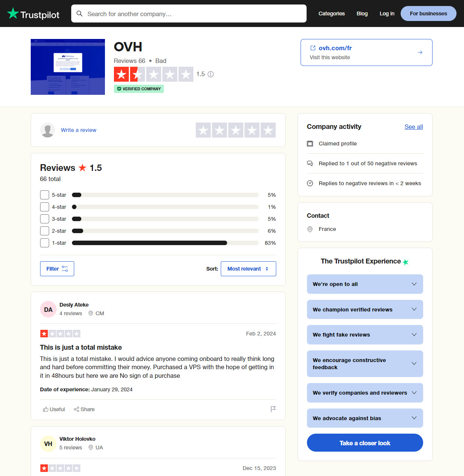Click Replied to 1 out of 50 negative reviews
464x476 pixels.
point(368,163)
